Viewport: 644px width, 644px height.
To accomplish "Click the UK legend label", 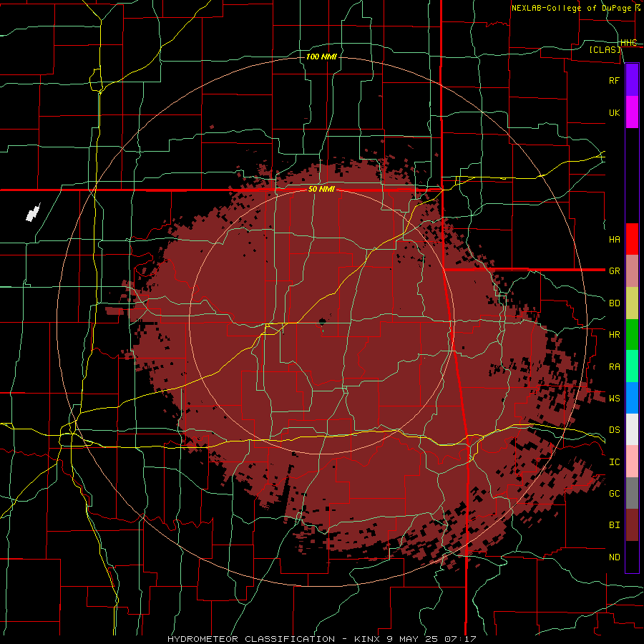I will click(614, 112).
